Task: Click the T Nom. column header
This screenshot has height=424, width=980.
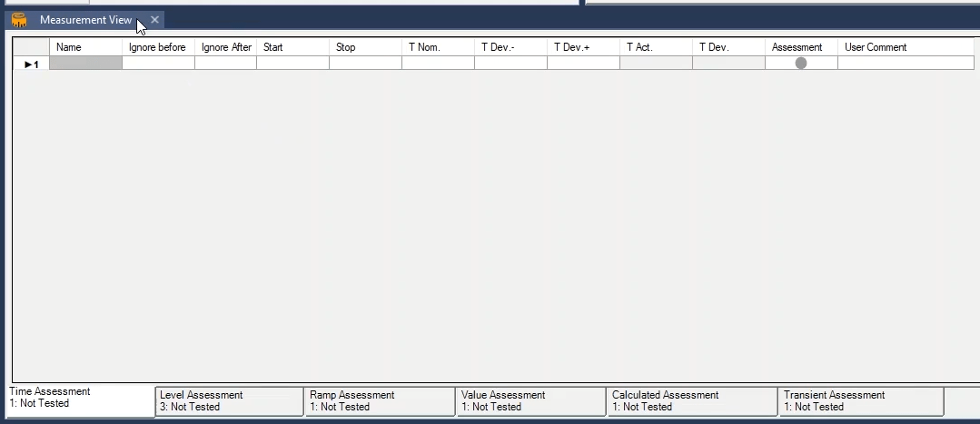Action: click(x=438, y=47)
